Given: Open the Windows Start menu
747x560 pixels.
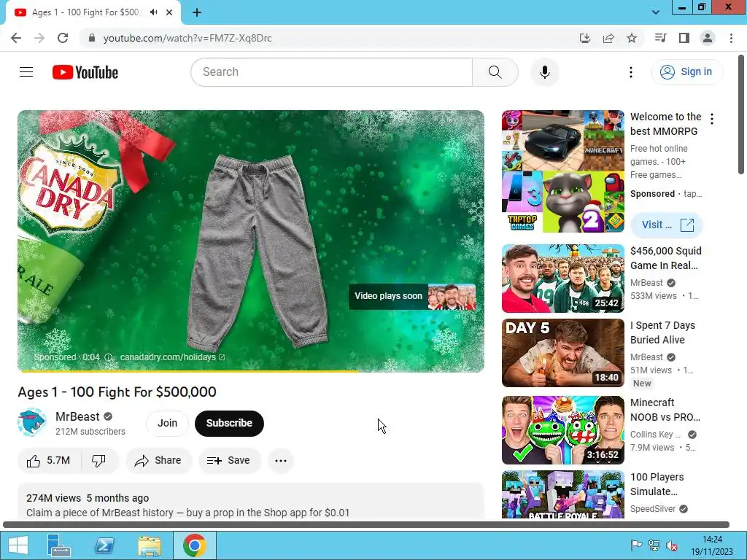Looking at the screenshot, I should pos(18,545).
